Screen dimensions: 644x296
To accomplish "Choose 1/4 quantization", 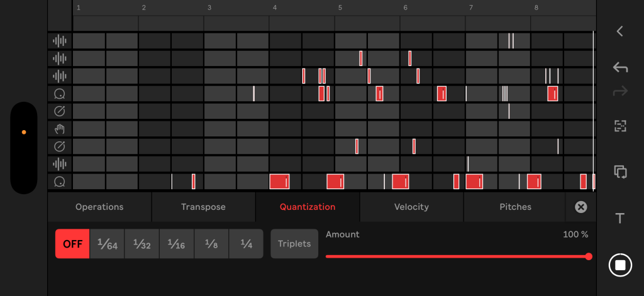I will 246,244.
